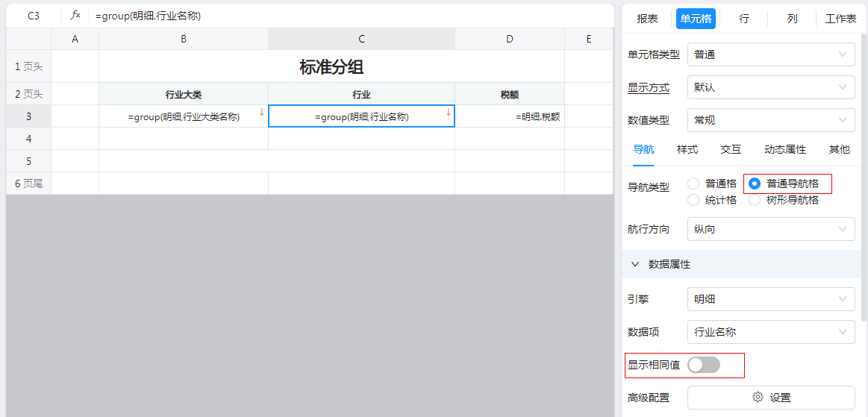
Task: Select the 统计格 radio button
Action: (694, 200)
